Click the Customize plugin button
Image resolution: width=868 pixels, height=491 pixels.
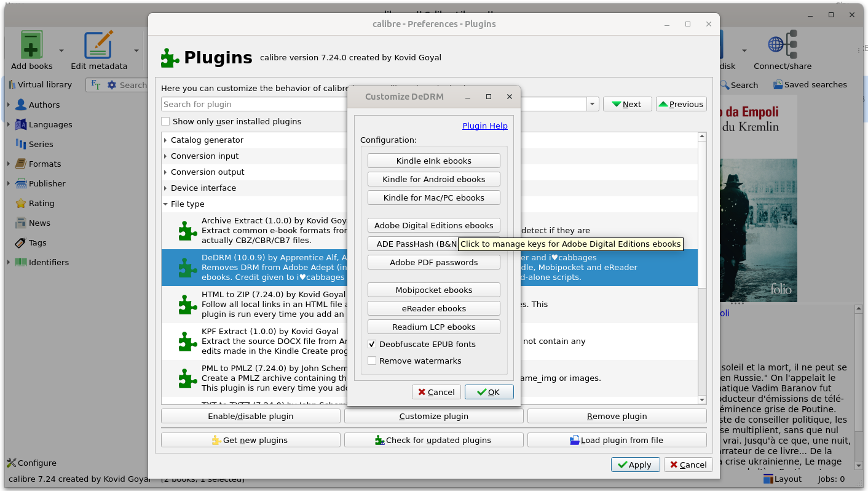[434, 416]
